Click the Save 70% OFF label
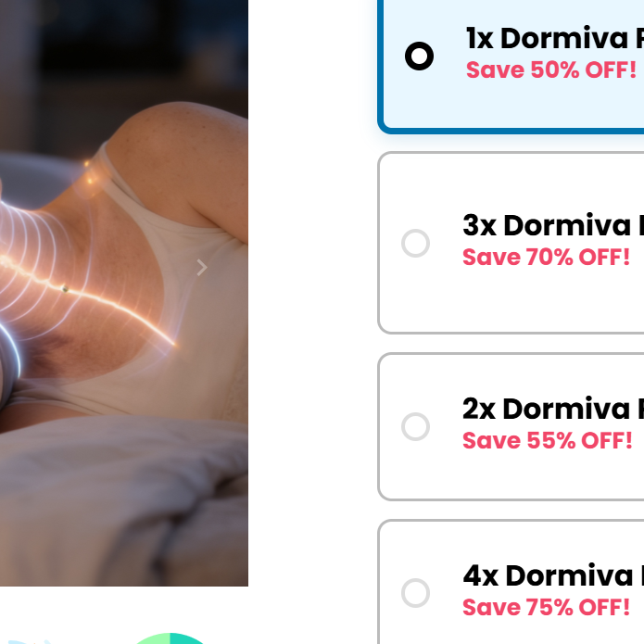The image size is (644, 644). click(x=547, y=257)
